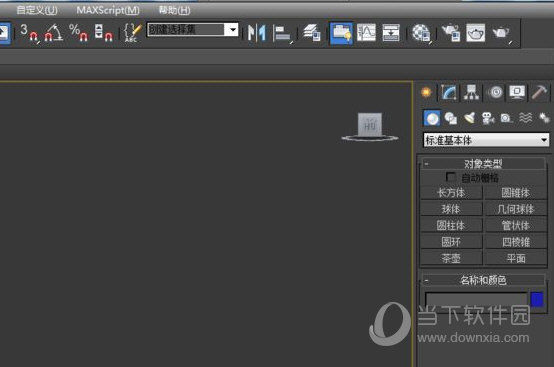The width and height of the screenshot is (554, 367).
Task: Switch to the Motion panel
Action: pyautogui.click(x=495, y=93)
